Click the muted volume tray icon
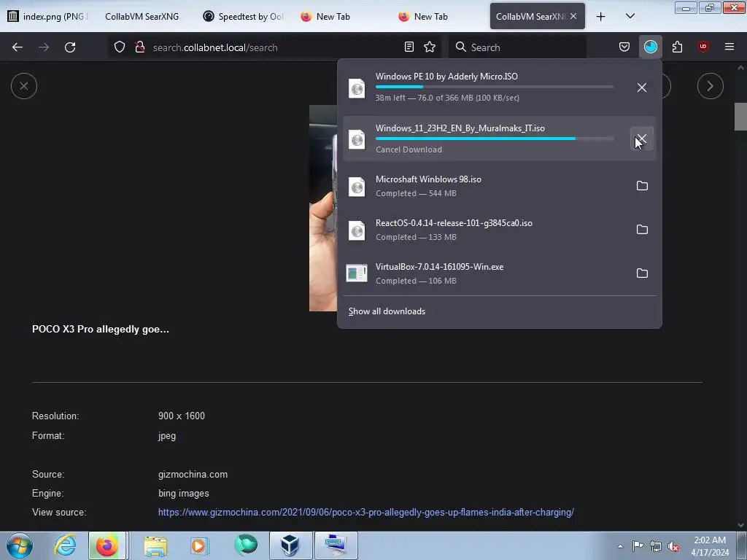747x560 pixels. 673,546
